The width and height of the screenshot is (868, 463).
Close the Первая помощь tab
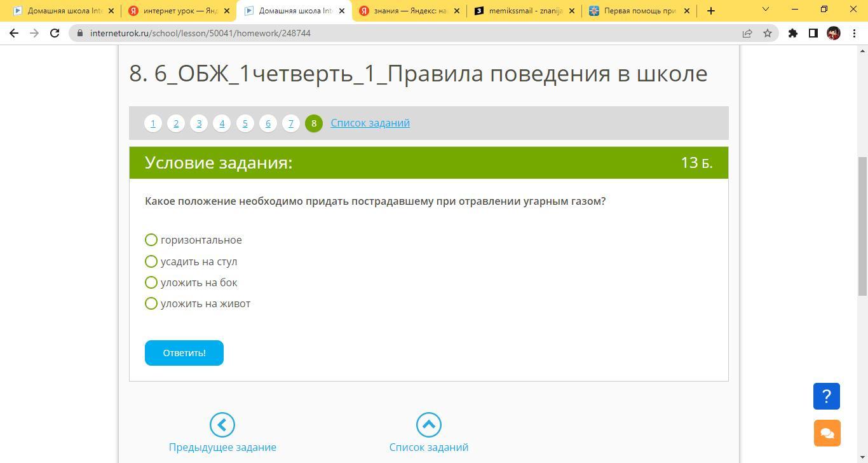pyautogui.click(x=686, y=11)
